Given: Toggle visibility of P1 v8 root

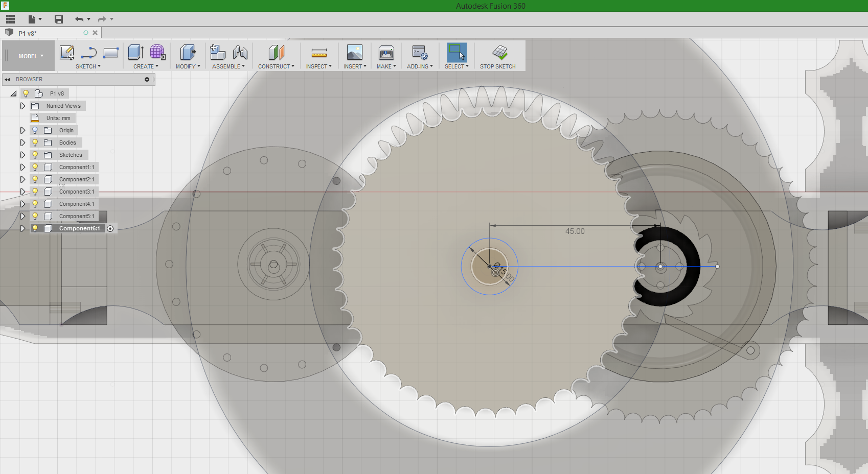Looking at the screenshot, I should [26, 93].
